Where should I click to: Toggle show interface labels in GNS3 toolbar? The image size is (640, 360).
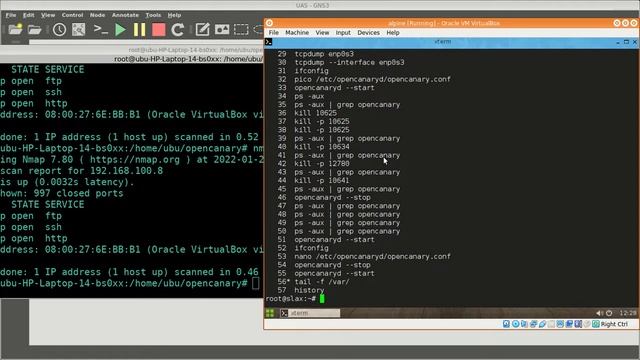(x=78, y=29)
